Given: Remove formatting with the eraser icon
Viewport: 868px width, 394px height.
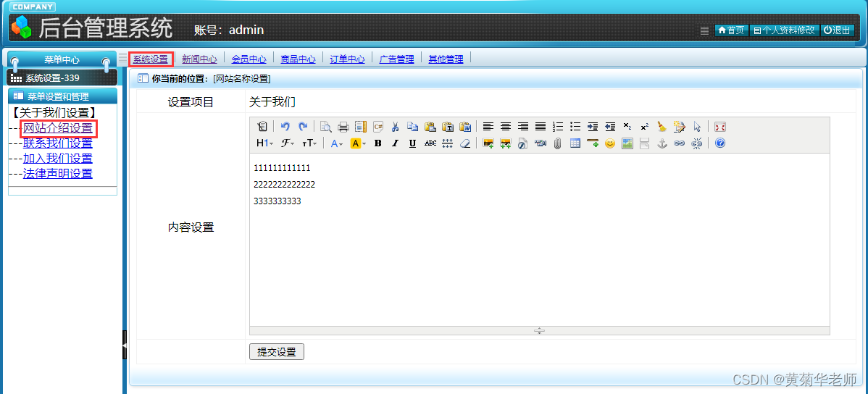Looking at the screenshot, I should coord(465,143).
